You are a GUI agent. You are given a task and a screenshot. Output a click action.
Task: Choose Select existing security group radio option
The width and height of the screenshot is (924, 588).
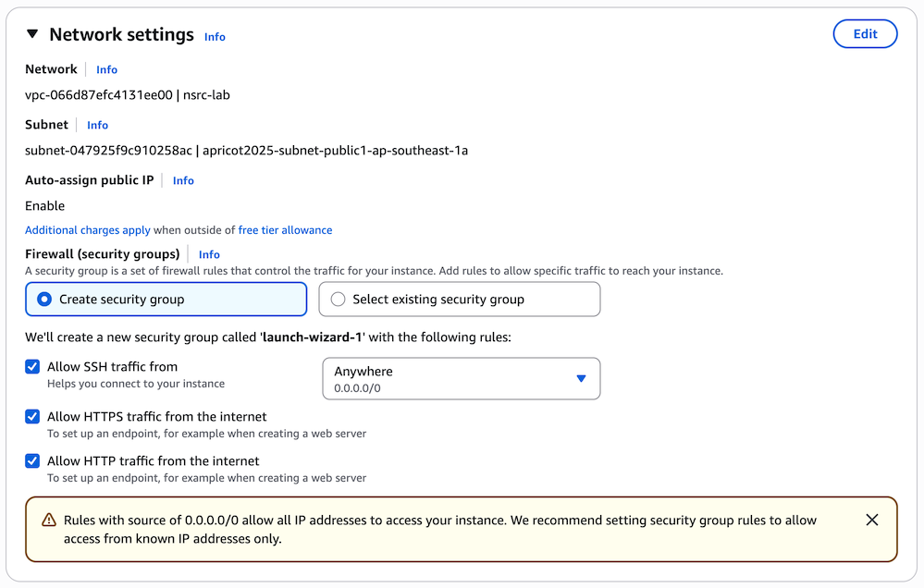click(x=338, y=300)
